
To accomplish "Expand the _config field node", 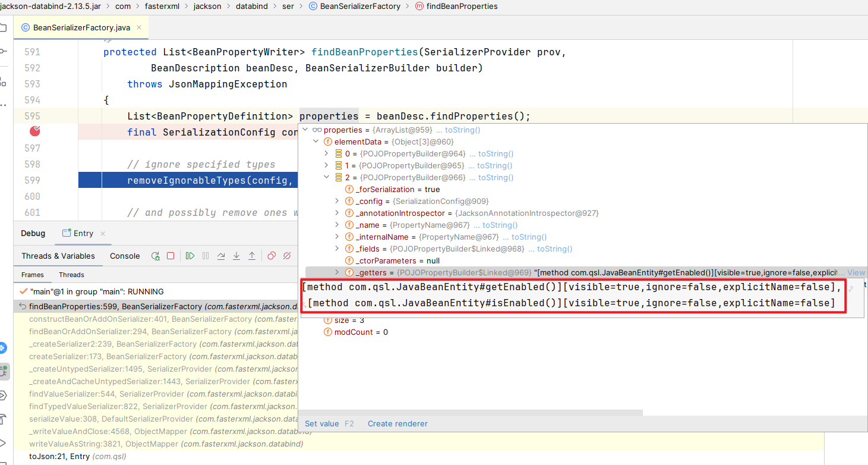I will pos(337,201).
